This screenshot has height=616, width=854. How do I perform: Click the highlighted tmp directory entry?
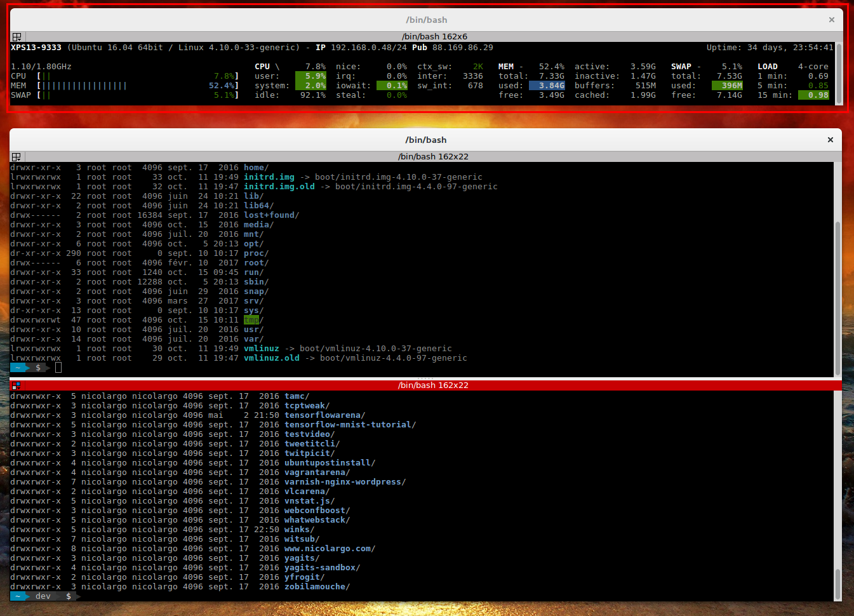click(x=251, y=319)
